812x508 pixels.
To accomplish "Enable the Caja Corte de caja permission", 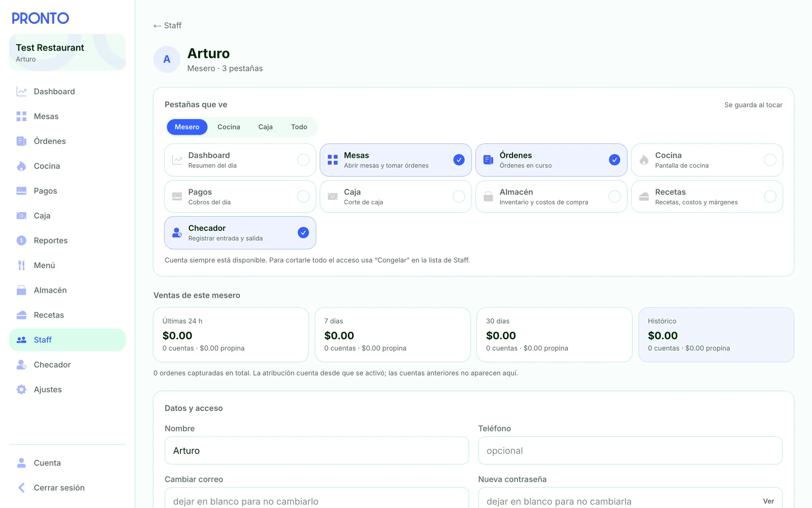I will (395, 196).
